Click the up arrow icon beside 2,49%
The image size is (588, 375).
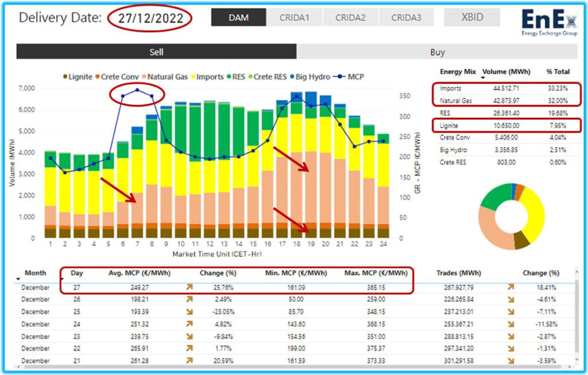pyautogui.click(x=189, y=299)
